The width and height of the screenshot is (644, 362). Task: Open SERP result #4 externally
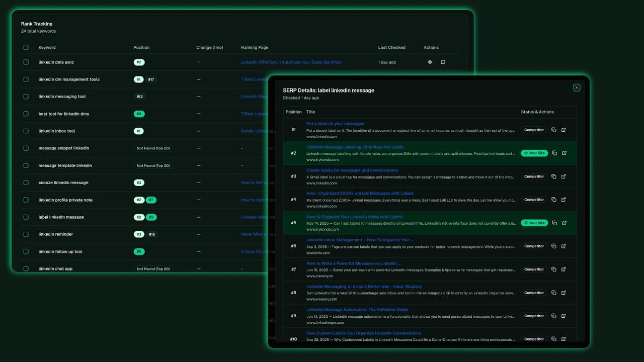(x=563, y=200)
